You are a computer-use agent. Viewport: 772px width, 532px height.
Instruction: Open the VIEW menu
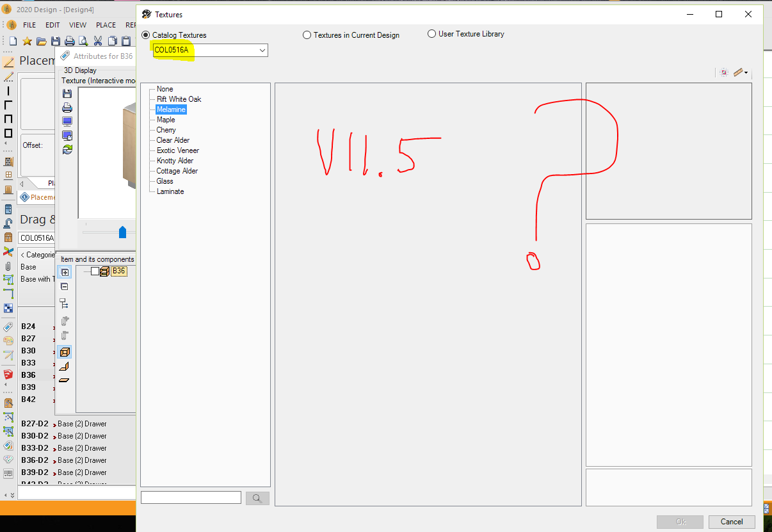click(77, 25)
